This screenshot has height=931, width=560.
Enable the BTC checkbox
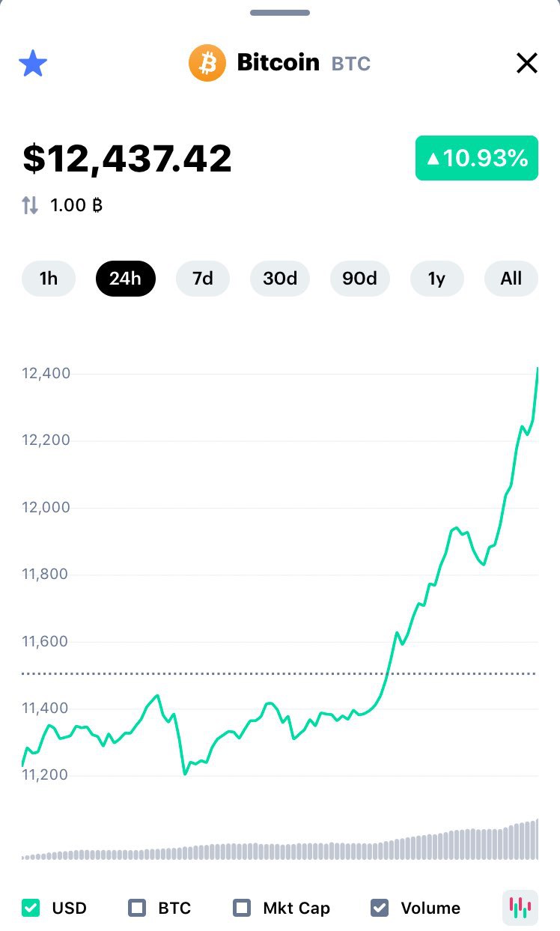click(x=137, y=908)
